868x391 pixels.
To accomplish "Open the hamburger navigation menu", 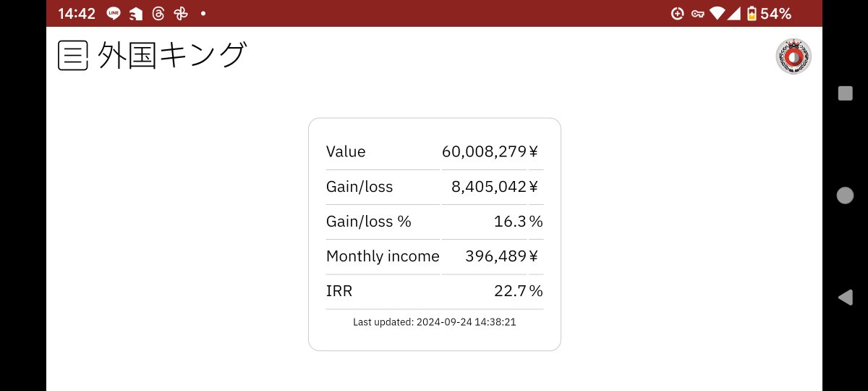I will (72, 56).
